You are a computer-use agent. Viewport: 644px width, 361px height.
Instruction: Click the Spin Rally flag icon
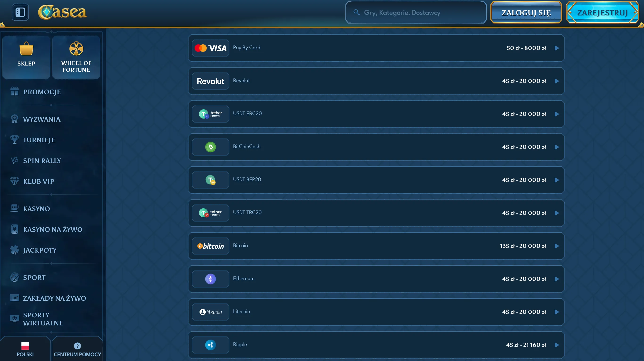tap(15, 160)
